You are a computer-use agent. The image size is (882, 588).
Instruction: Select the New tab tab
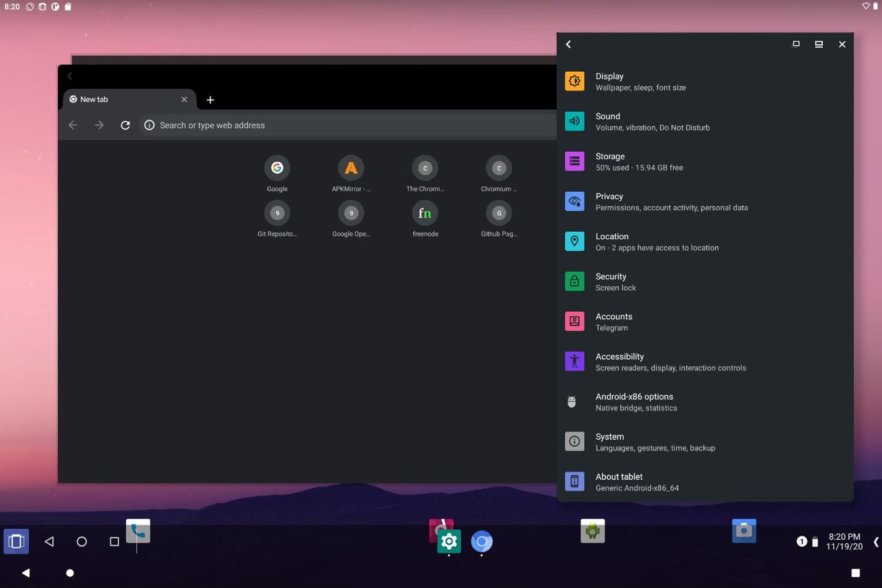118,99
